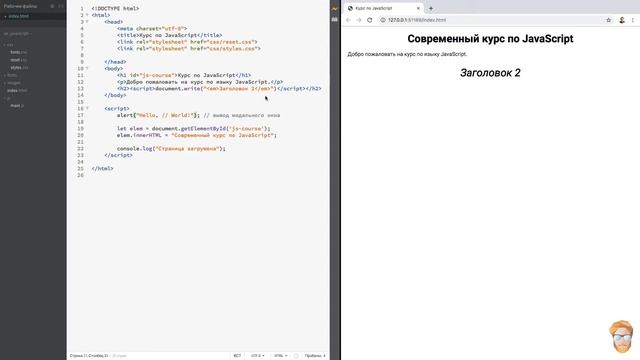Fold the html tag at line 2

point(87,15)
